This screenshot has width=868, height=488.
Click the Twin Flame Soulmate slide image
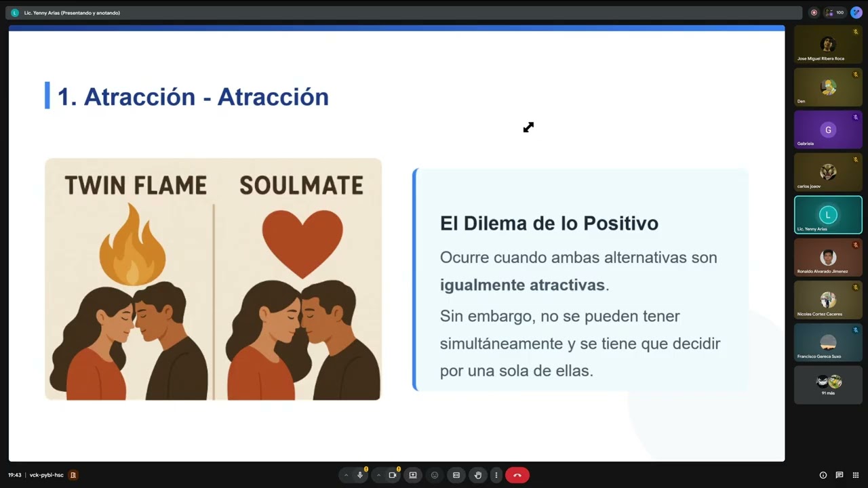point(213,279)
